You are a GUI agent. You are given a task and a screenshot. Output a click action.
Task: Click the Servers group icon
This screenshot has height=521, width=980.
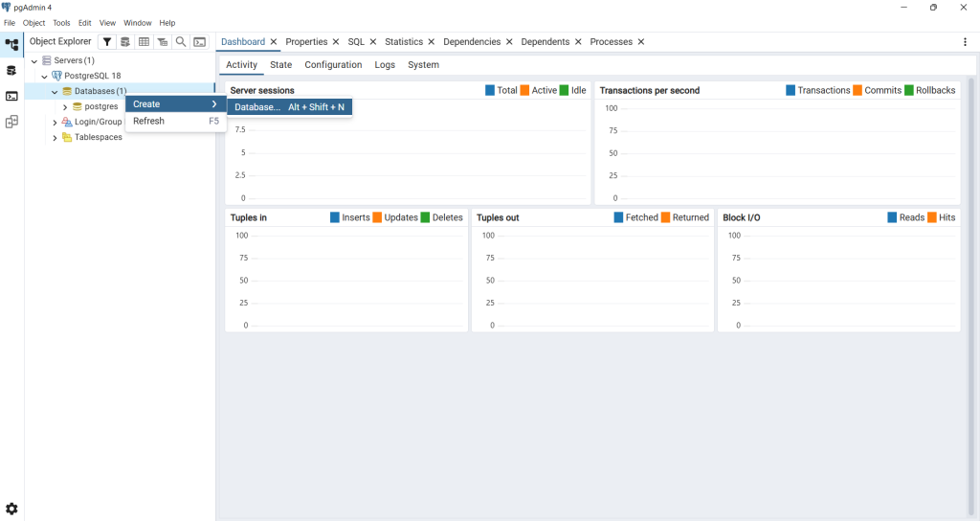46,60
